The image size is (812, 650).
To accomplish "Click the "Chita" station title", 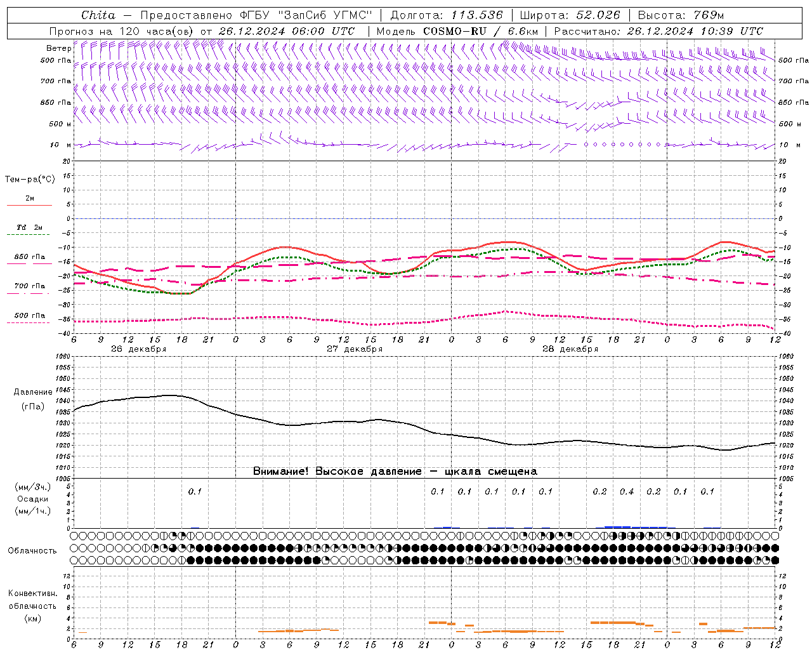I will (98, 15).
